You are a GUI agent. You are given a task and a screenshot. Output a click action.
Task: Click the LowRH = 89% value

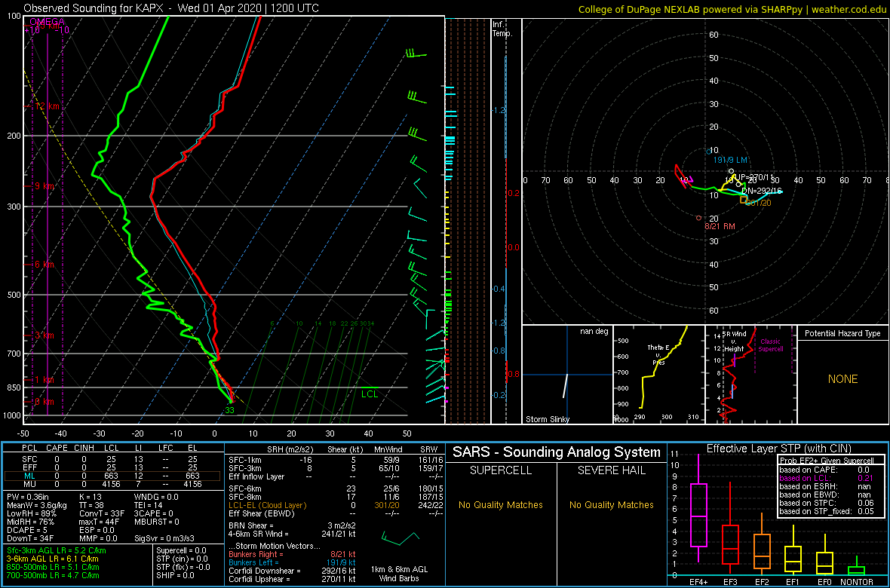(31, 513)
